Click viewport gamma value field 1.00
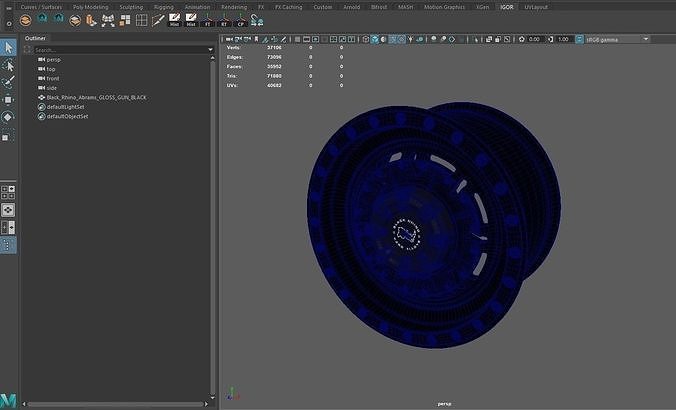Image resolution: width=676 pixels, height=410 pixels. [x=563, y=39]
